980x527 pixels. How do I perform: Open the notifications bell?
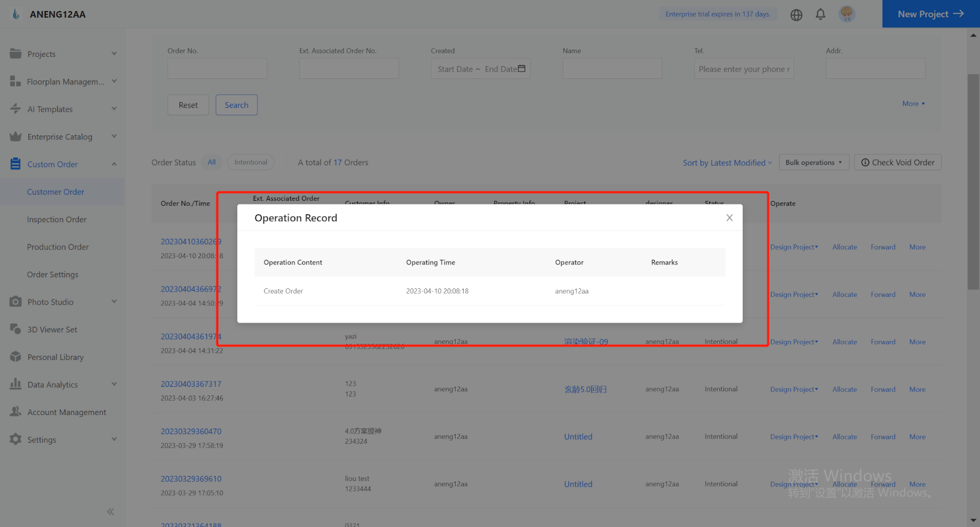[x=820, y=14]
